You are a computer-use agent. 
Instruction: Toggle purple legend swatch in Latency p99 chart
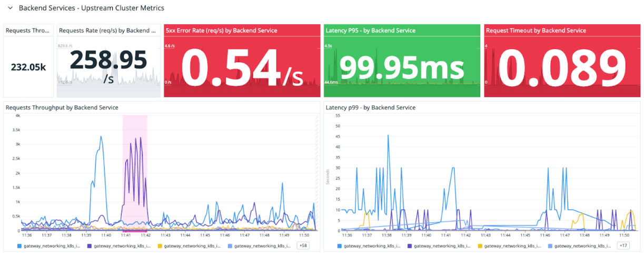point(409,246)
